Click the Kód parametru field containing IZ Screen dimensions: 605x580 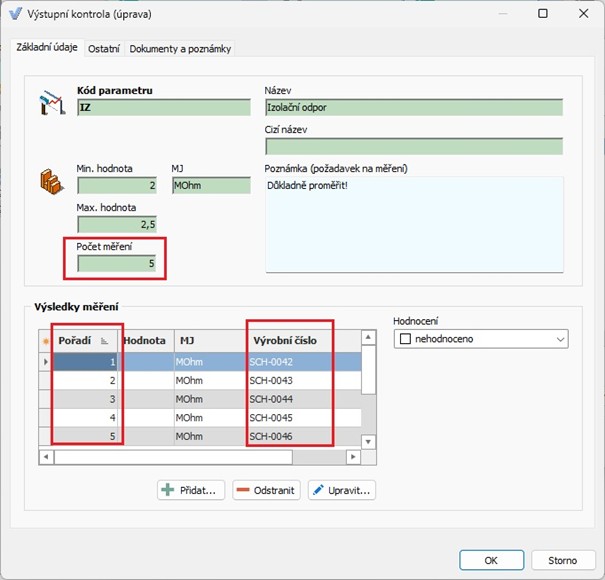[x=164, y=107]
